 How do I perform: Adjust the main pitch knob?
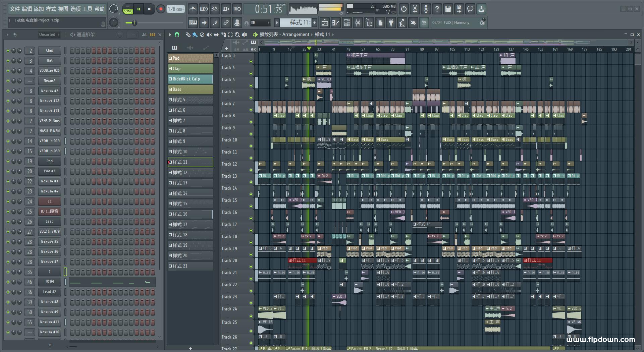click(x=114, y=23)
